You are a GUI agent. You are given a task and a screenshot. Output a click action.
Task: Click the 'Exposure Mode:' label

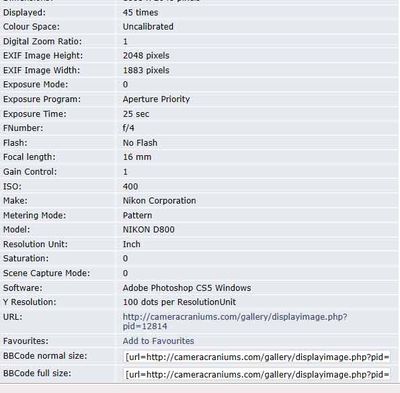(x=35, y=85)
